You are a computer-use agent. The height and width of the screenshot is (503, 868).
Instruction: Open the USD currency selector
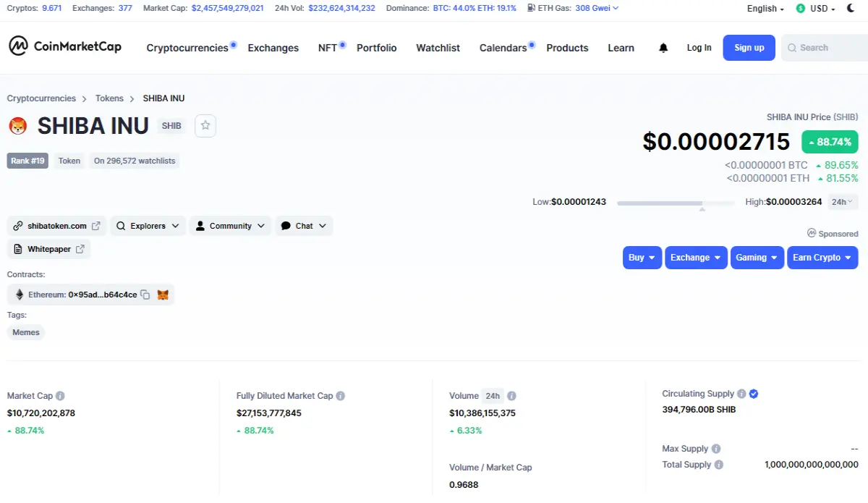point(815,9)
